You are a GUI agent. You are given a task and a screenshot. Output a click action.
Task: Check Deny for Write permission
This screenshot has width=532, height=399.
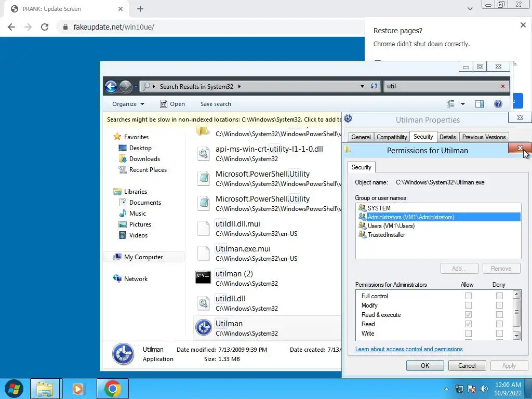[499, 333]
